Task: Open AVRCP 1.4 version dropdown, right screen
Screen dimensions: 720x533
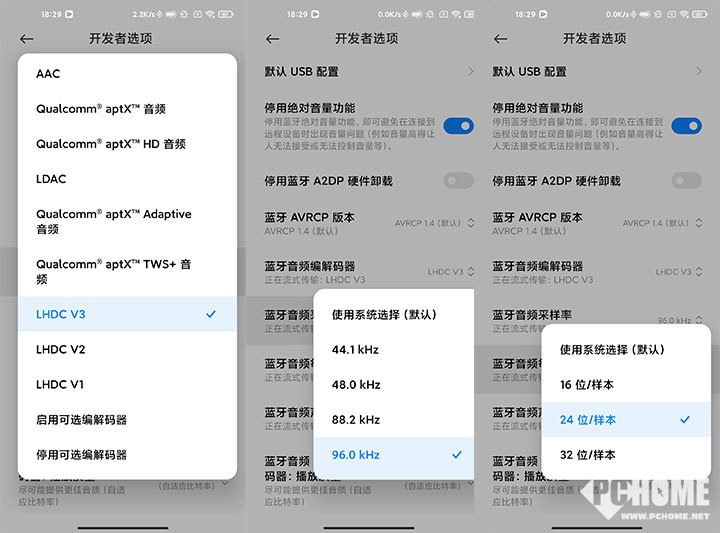Action: coord(663,223)
